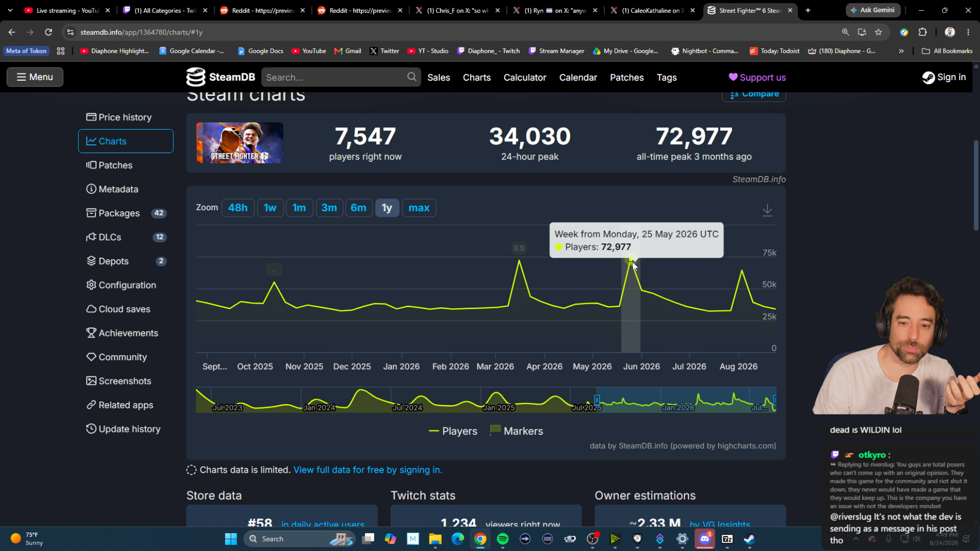Click the Jan 2024 area of the range navigator
980x551 pixels.
coord(319,408)
